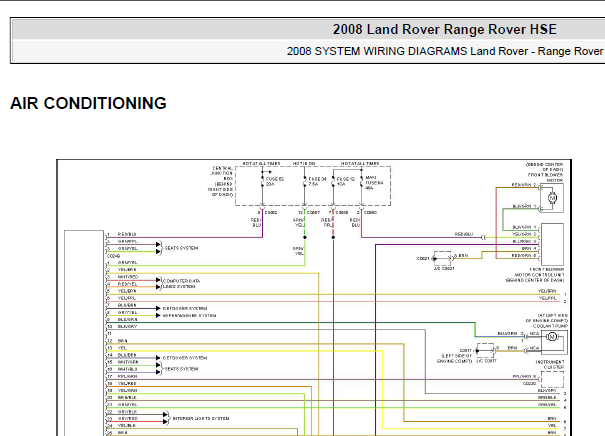Click the "AIR CONDITIONING" heading

click(x=88, y=103)
